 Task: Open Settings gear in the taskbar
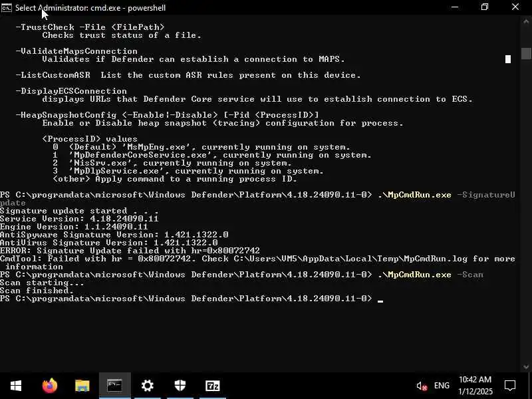pos(147,386)
